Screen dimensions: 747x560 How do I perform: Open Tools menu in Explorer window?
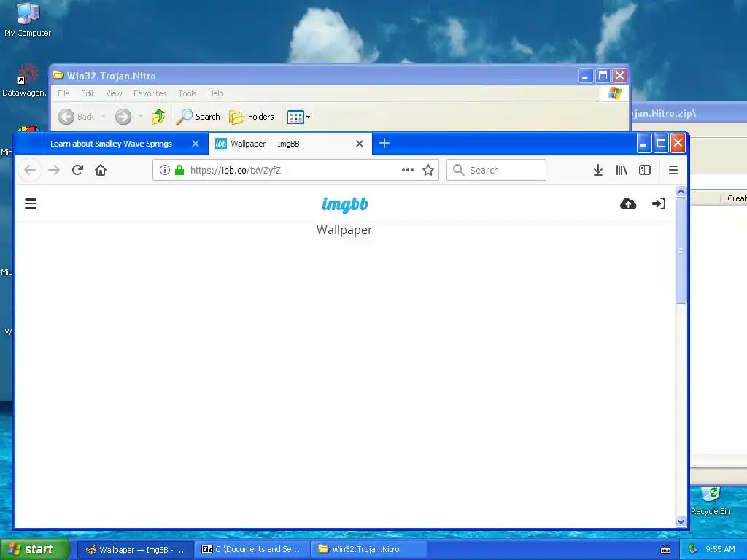187,93
